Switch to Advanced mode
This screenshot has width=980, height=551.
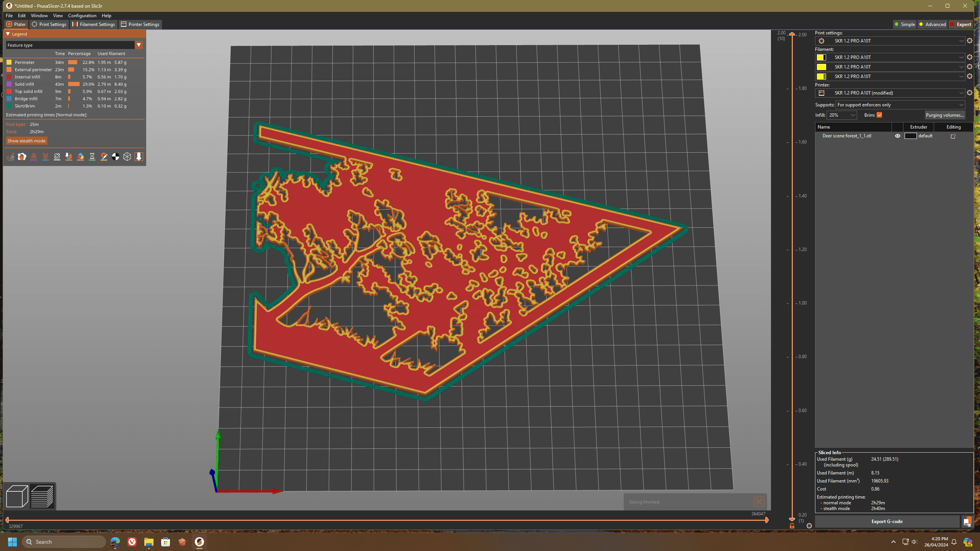click(932, 24)
